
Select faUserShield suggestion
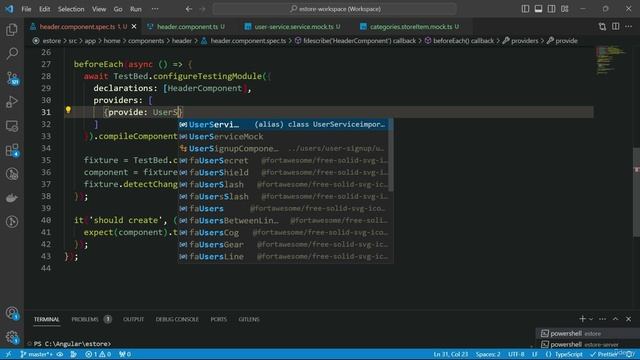pyautogui.click(x=284, y=172)
